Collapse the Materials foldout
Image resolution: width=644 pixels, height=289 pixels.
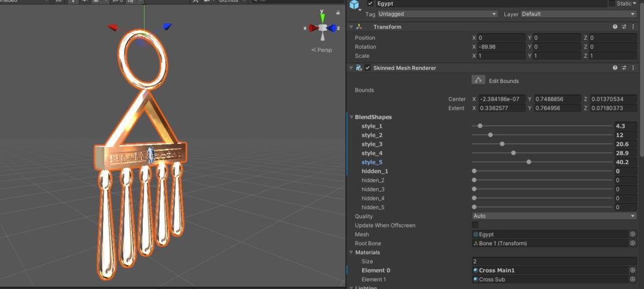(352, 253)
